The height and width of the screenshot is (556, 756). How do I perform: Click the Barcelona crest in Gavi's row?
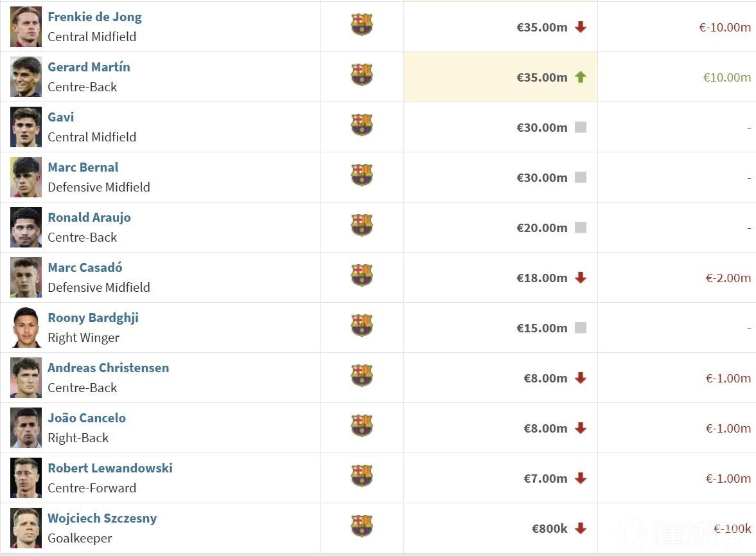coord(362,125)
